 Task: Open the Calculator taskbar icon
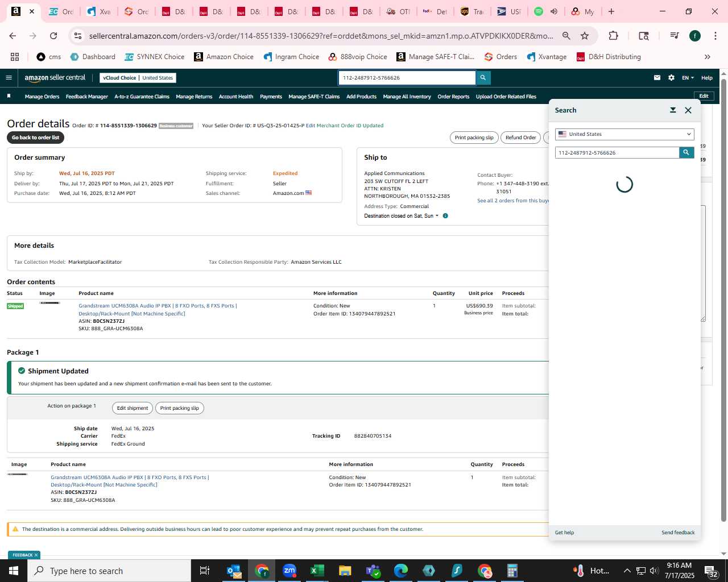coord(512,571)
